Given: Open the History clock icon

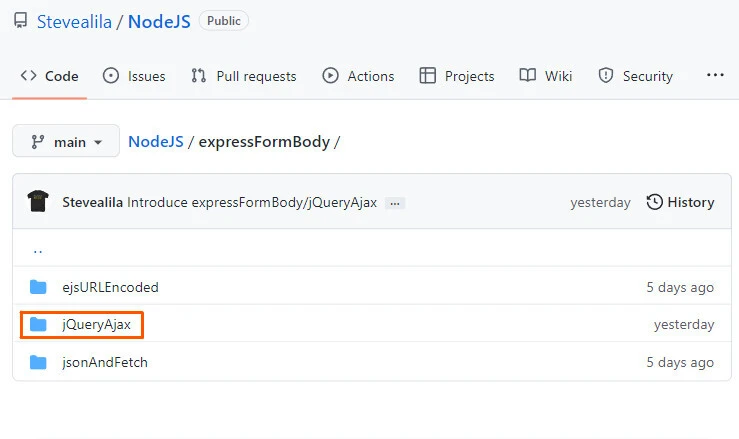Looking at the screenshot, I should [655, 202].
